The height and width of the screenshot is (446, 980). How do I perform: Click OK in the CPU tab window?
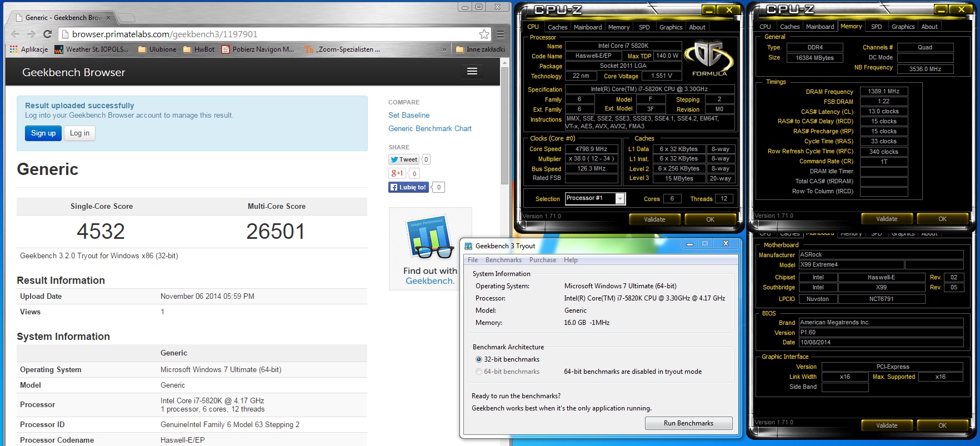point(710,219)
